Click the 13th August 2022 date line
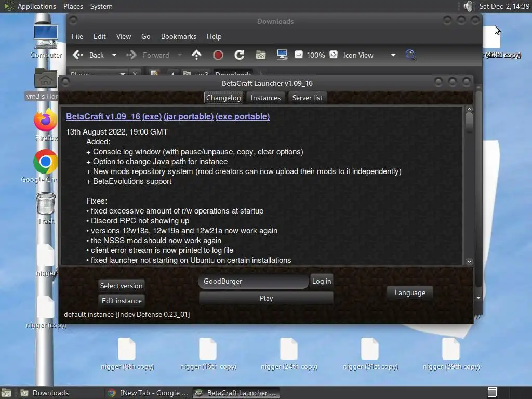 coord(117,131)
